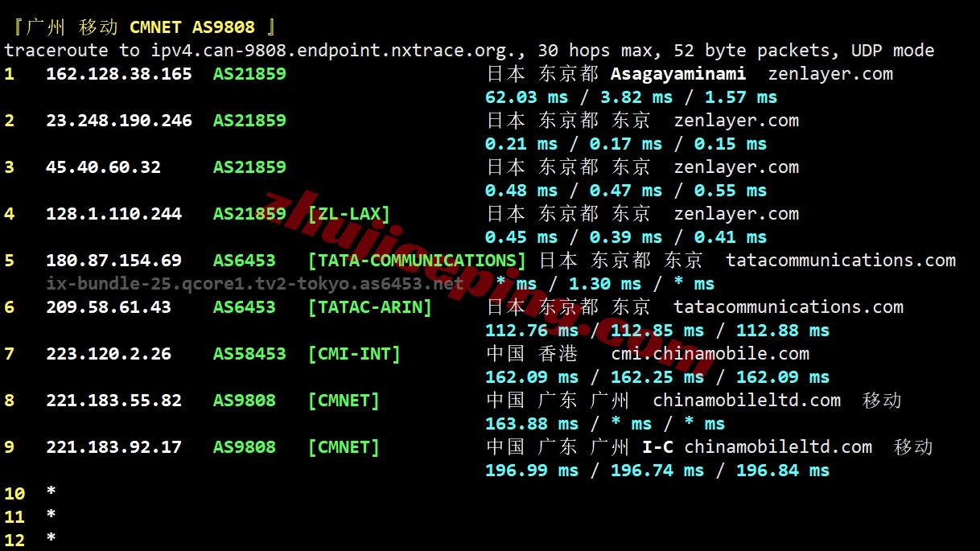Click AS9808 on hop 9
The width and height of the screenshot is (980, 551).
(x=245, y=447)
